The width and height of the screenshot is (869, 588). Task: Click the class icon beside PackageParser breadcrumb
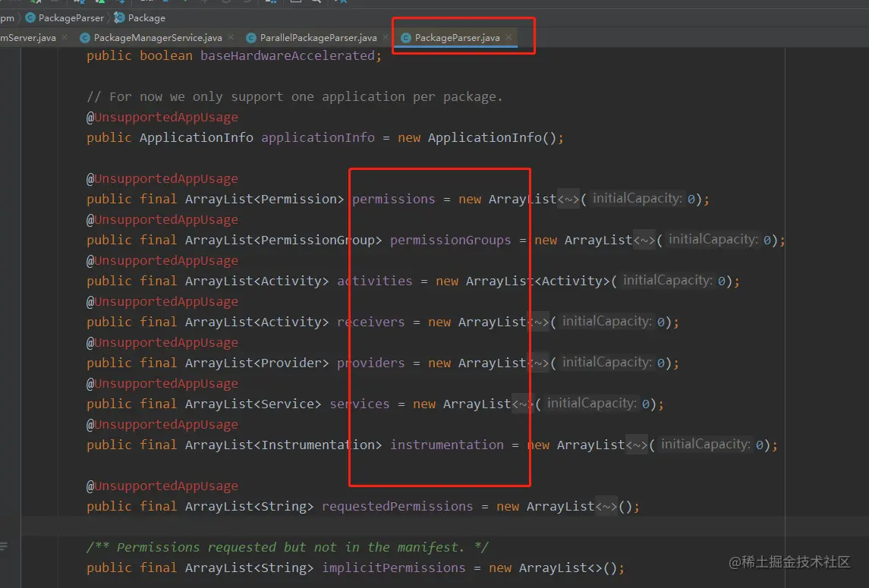tap(30, 17)
